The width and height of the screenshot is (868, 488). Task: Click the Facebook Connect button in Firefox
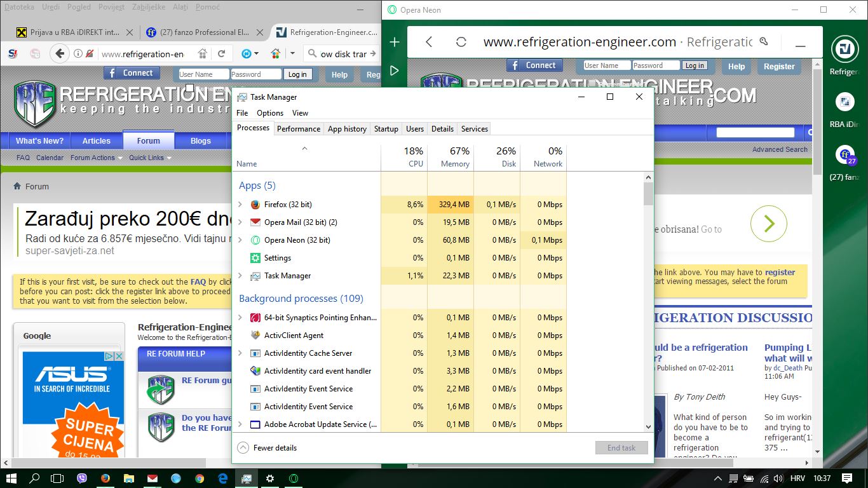click(132, 73)
